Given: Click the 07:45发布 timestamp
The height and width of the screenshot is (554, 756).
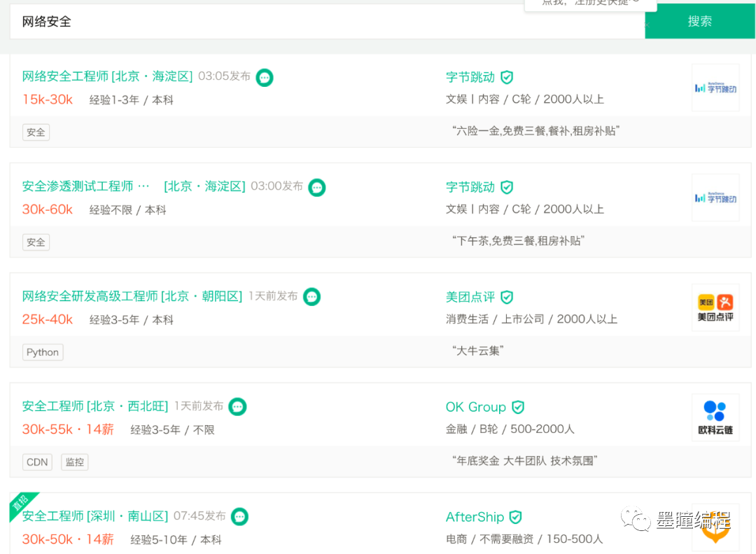Looking at the screenshot, I should (x=199, y=516).
